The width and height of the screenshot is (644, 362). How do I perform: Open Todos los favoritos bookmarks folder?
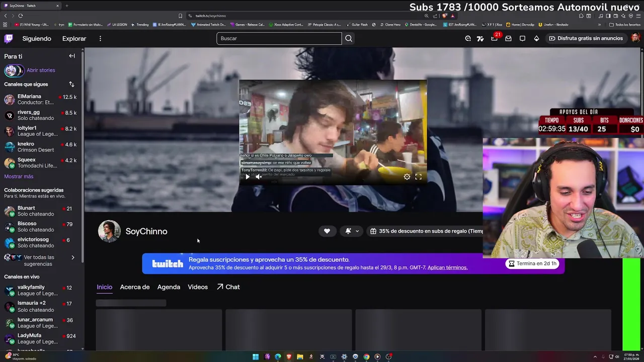[x=625, y=24]
